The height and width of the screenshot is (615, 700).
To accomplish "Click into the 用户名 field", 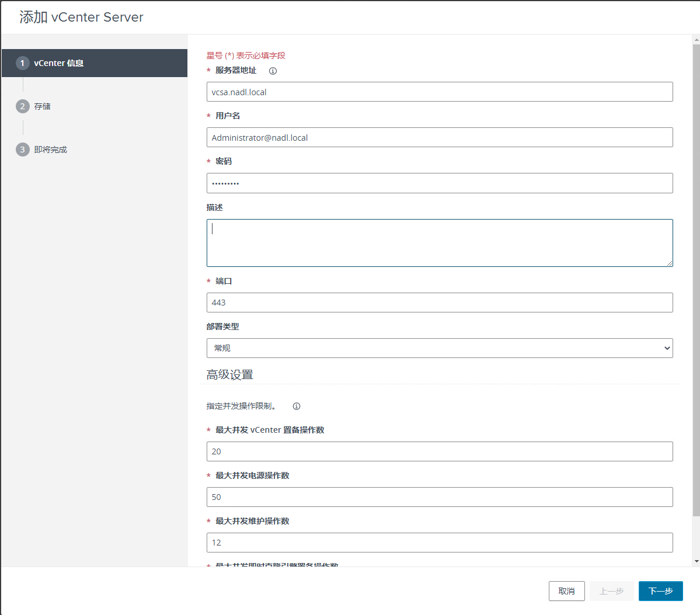I will 439,138.
